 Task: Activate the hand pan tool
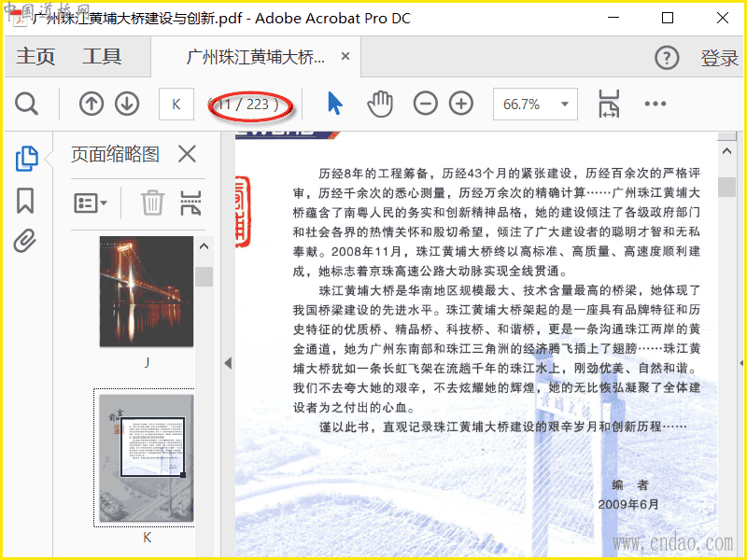pos(380,104)
